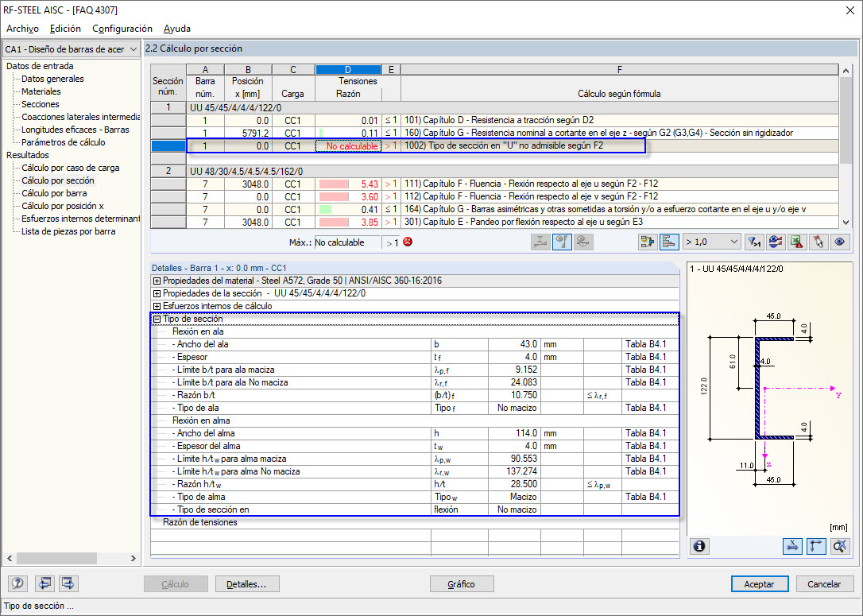This screenshot has height=616, width=863.
Task: Select Parámetros de cálculo in navigator
Action: point(64,142)
